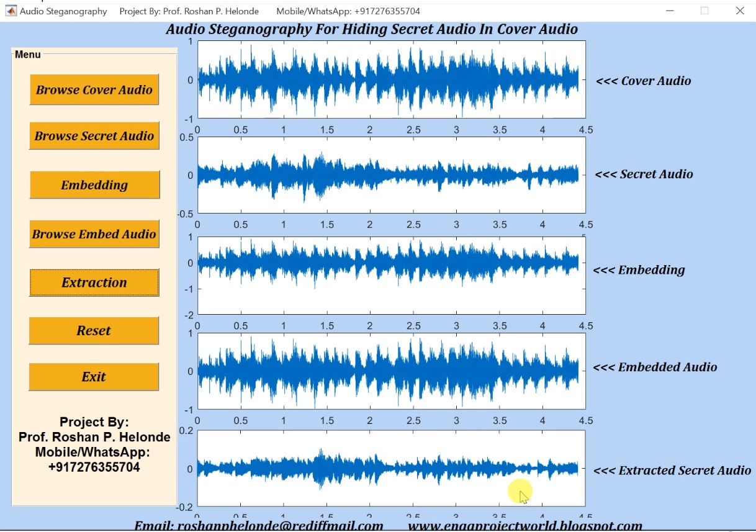This screenshot has height=532, width=756.
Task: Select the Secret Audio waveform plot
Action: (390, 174)
